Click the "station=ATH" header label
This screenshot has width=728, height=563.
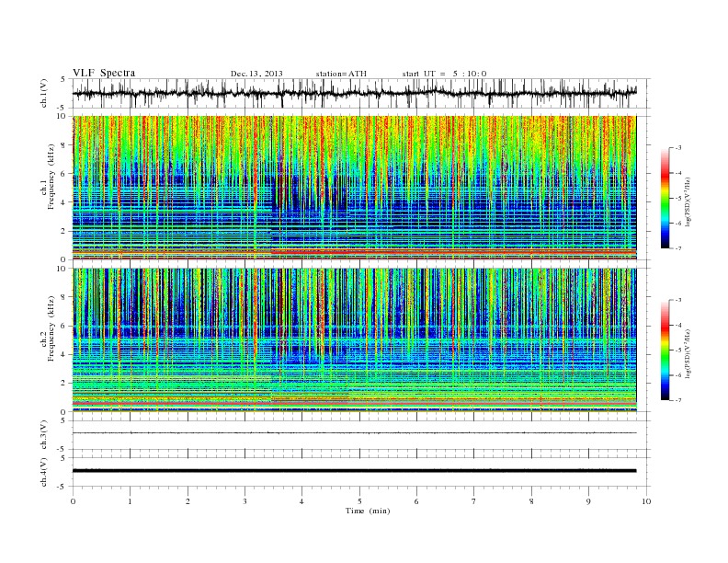[341, 74]
